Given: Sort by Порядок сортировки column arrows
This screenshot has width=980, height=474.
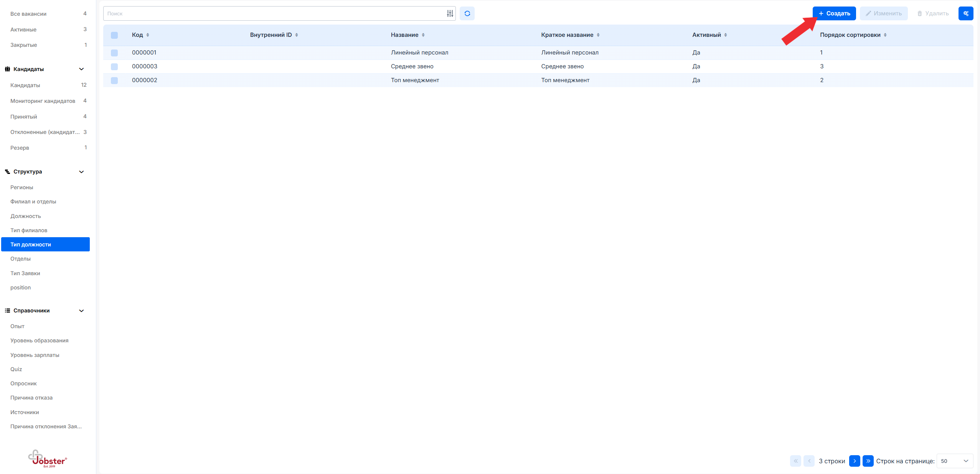Looking at the screenshot, I should point(885,35).
